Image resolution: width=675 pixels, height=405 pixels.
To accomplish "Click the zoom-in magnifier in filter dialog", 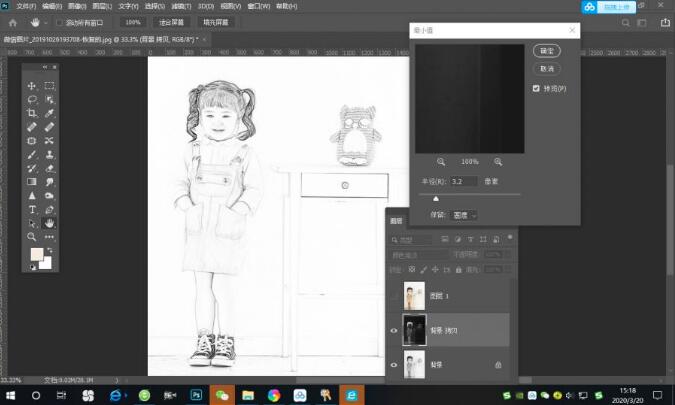I will pyautogui.click(x=498, y=161).
